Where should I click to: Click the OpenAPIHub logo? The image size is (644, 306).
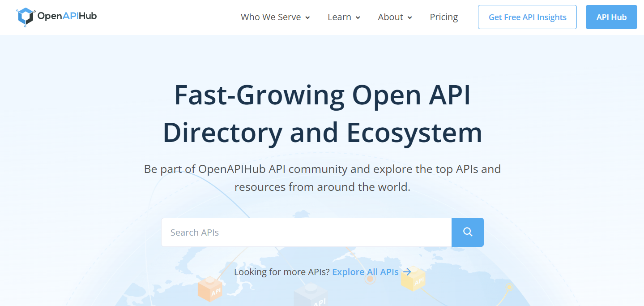56,17
